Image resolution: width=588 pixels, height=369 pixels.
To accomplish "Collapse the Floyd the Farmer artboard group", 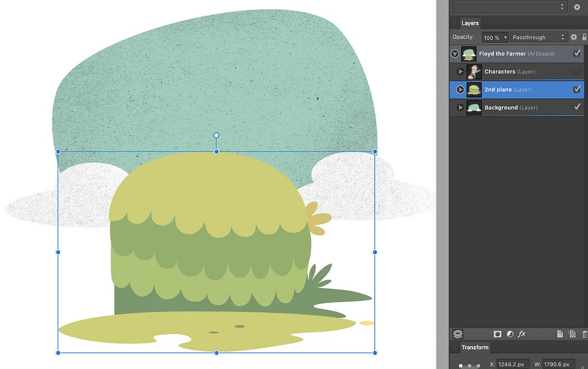I will pos(454,53).
